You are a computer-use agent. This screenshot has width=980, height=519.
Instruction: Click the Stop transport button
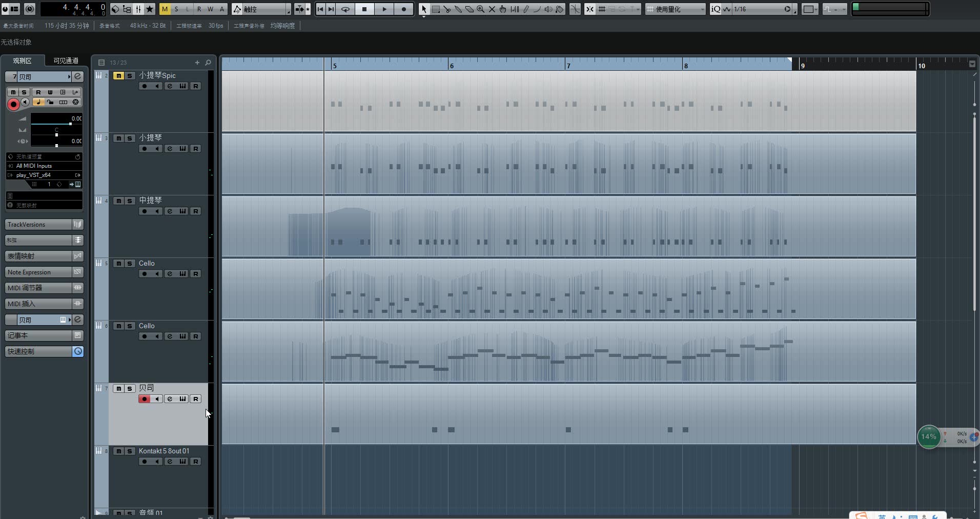[364, 9]
